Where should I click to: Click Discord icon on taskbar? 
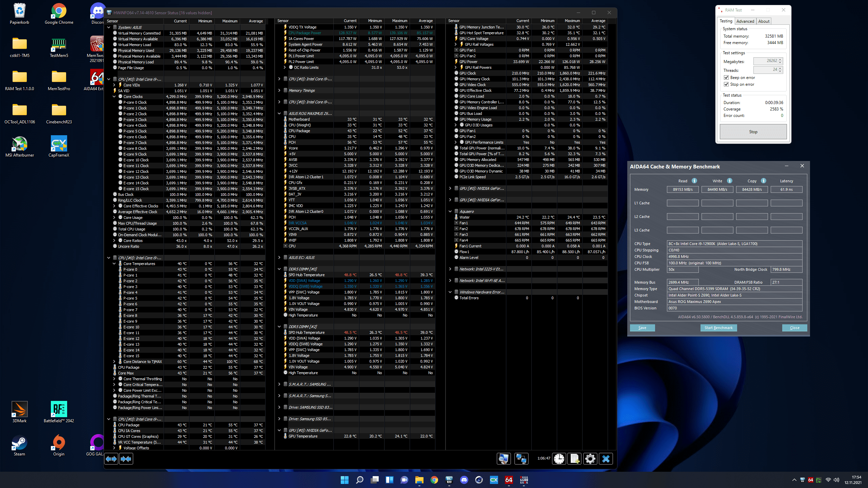pos(464,480)
